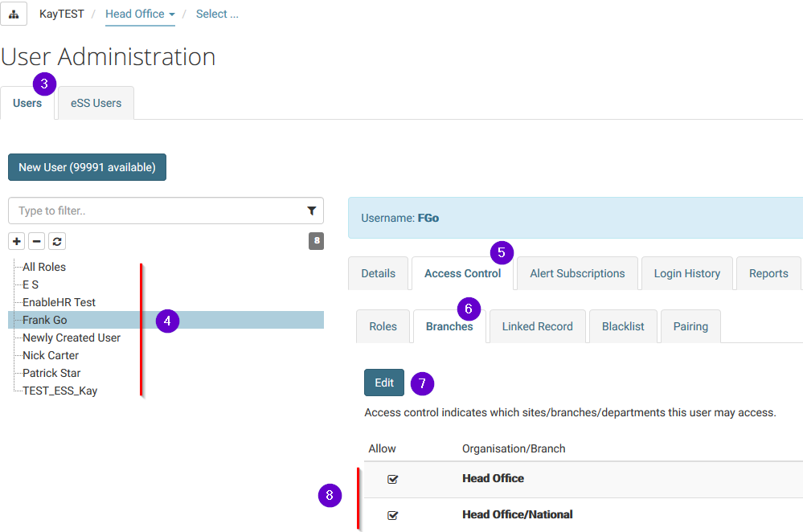Collapse all tree nodes with minus icon
The height and width of the screenshot is (532, 803).
pyautogui.click(x=37, y=241)
